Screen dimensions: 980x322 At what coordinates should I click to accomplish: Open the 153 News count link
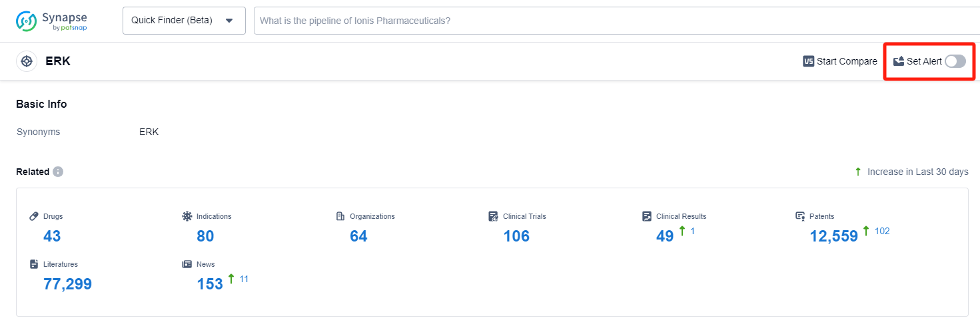pos(210,284)
